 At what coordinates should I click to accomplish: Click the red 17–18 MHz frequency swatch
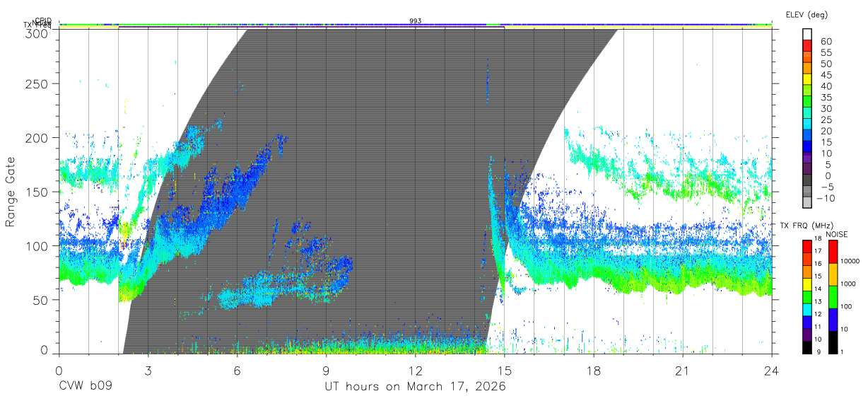[807, 246]
